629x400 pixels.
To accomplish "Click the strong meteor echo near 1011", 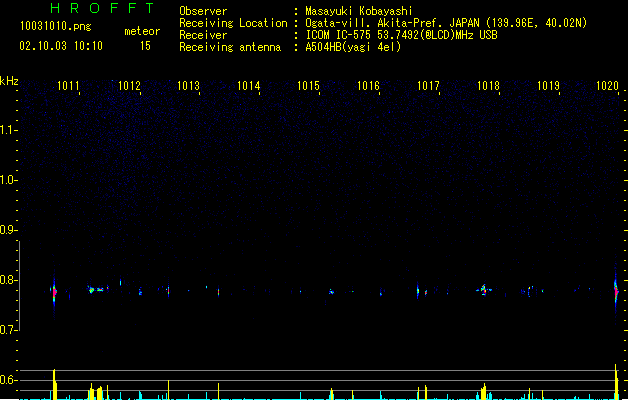I will tap(54, 292).
